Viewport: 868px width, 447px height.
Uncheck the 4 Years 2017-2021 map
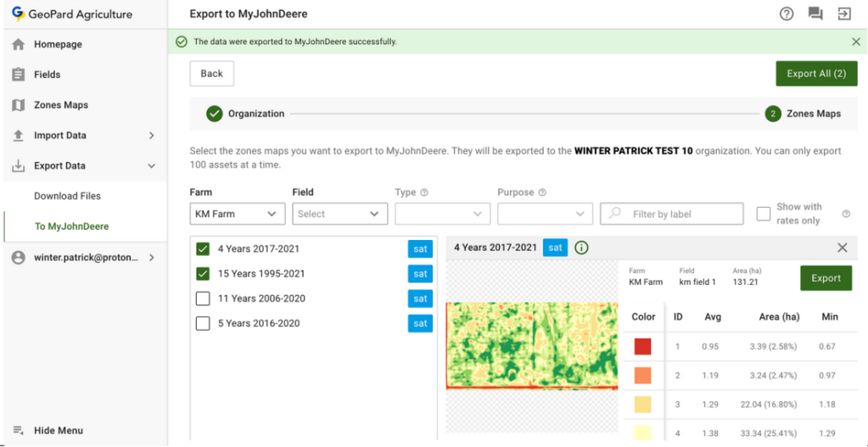pos(203,249)
